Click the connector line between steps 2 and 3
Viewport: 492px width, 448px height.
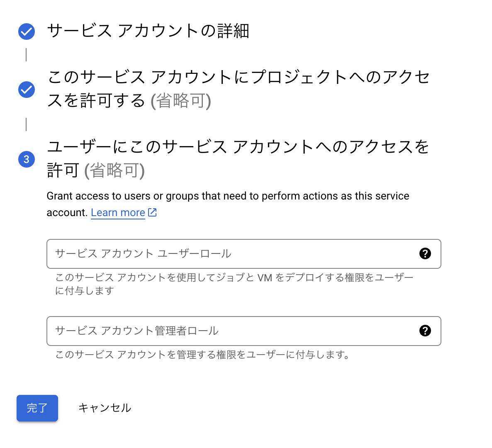click(27, 124)
